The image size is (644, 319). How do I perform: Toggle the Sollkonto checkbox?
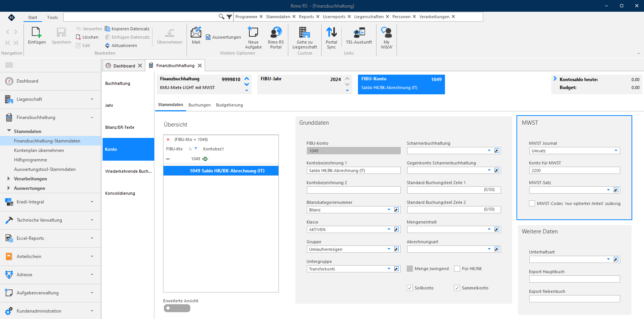(410, 288)
